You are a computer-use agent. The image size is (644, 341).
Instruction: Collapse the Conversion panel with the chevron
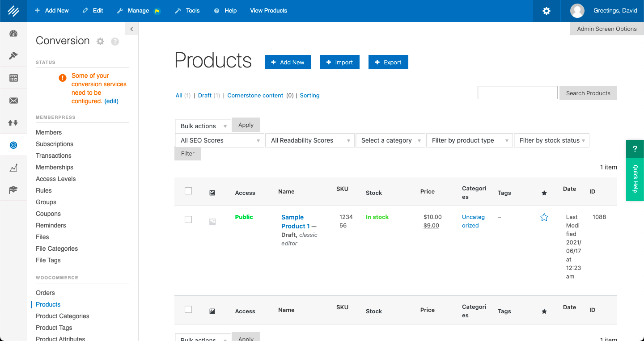pyautogui.click(x=131, y=28)
